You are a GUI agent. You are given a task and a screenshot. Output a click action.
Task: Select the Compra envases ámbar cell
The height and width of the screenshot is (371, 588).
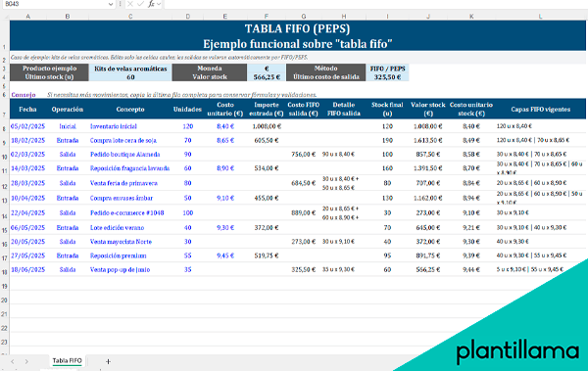[130, 198]
